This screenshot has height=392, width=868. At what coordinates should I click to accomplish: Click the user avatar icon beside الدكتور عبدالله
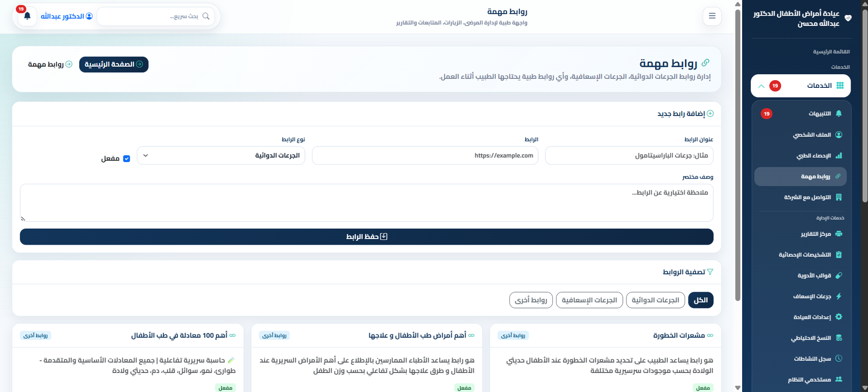click(90, 16)
